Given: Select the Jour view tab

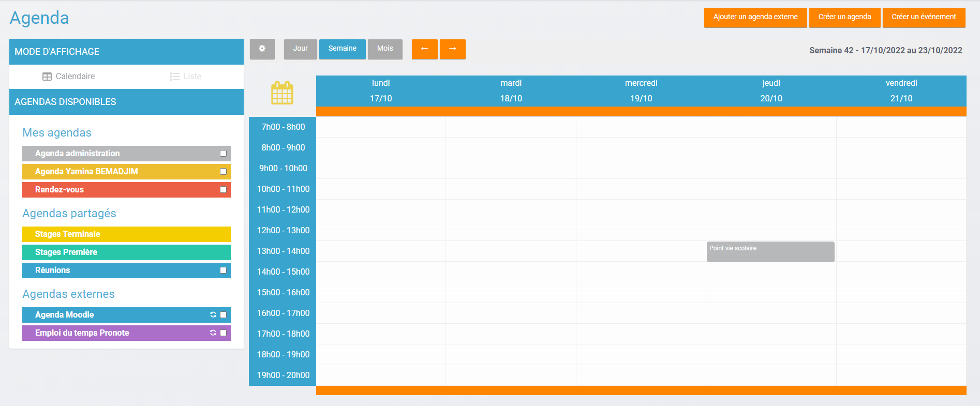Looking at the screenshot, I should [300, 49].
